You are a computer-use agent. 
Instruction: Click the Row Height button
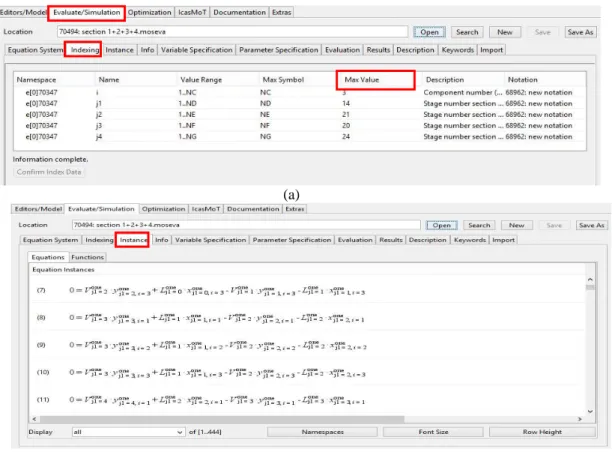pyautogui.click(x=542, y=432)
